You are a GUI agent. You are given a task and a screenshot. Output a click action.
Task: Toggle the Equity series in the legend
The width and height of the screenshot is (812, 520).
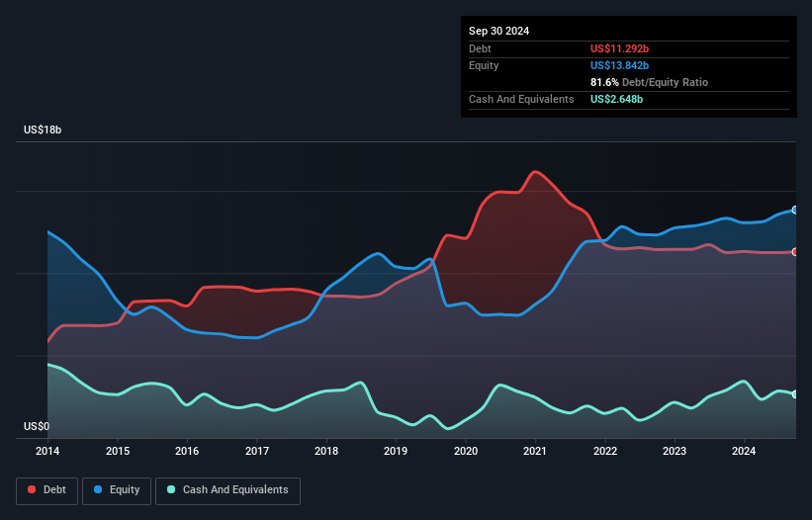(117, 490)
